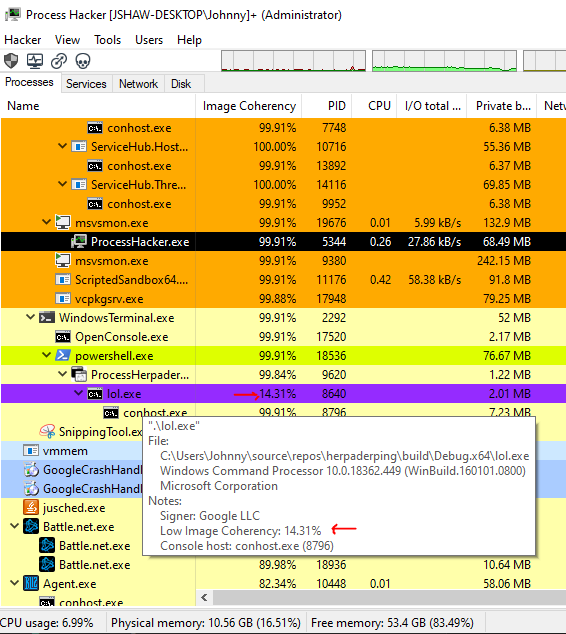Click the Agent.exe Blizzard icon
The height and width of the screenshot is (634, 566).
[31, 583]
